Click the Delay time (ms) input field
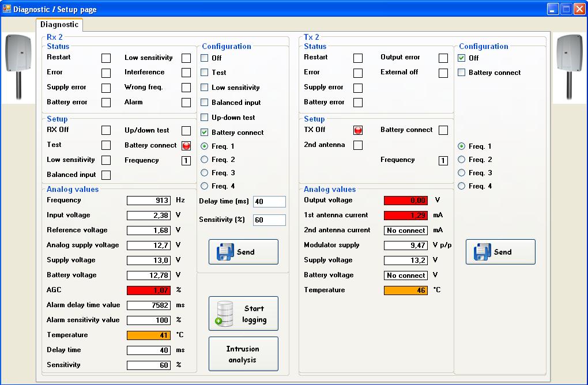Image resolution: width=588 pixels, height=385 pixels. [269, 202]
